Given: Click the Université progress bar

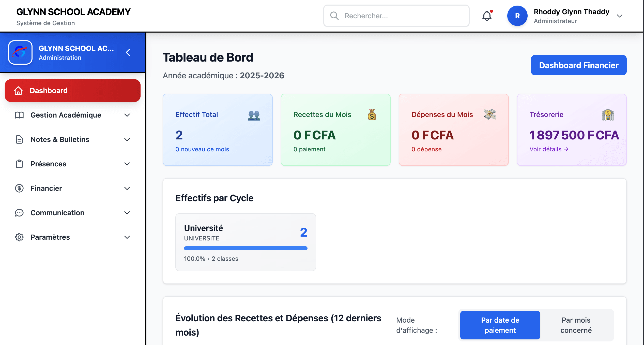Looking at the screenshot, I should point(246,248).
